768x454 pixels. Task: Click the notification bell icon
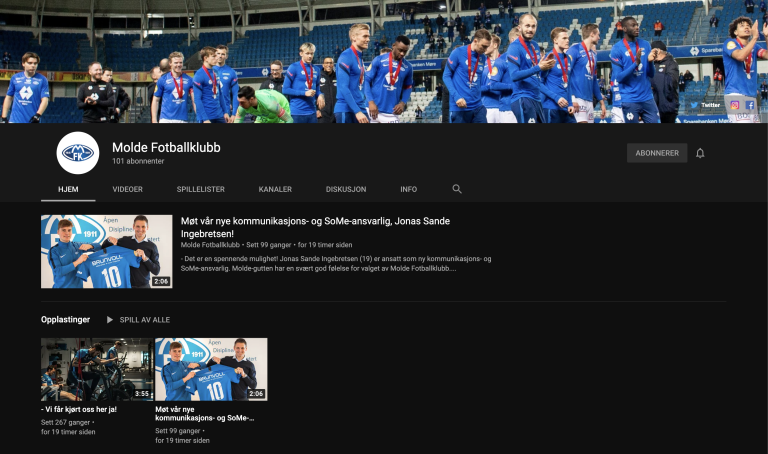click(x=700, y=153)
